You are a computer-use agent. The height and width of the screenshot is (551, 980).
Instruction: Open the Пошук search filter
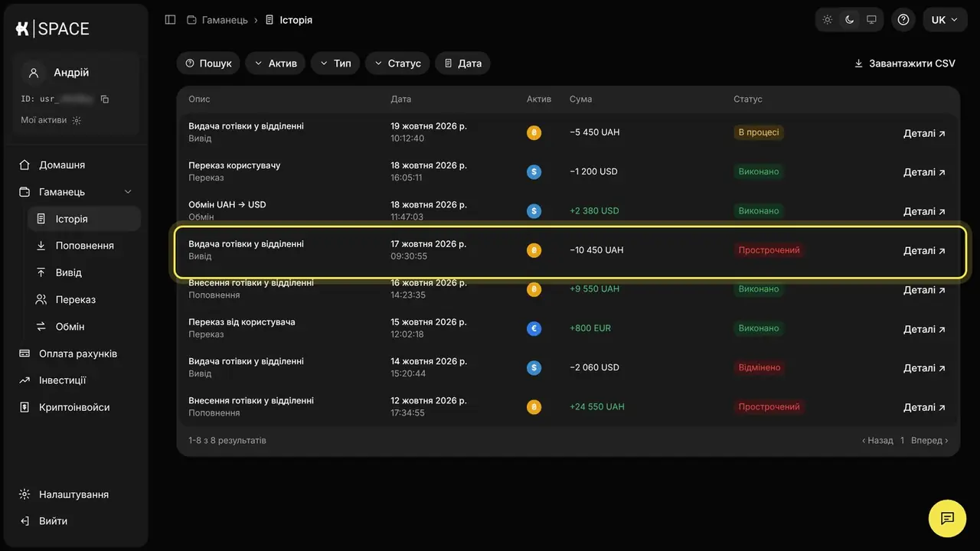click(x=208, y=64)
